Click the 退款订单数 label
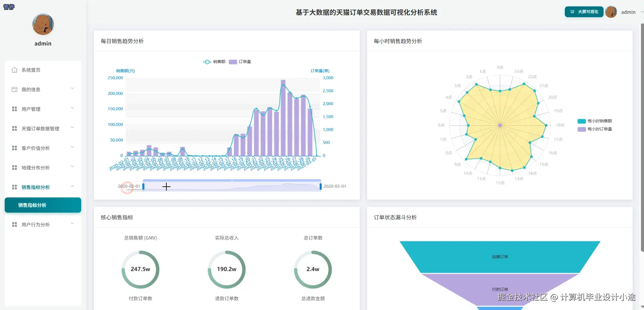Image resolution: width=644 pixels, height=310 pixels. point(227,299)
